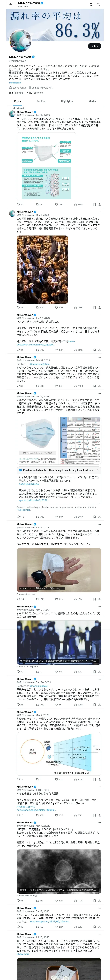Open more options on pinned post
This screenshot has height=980, width=110.
[99, 112]
